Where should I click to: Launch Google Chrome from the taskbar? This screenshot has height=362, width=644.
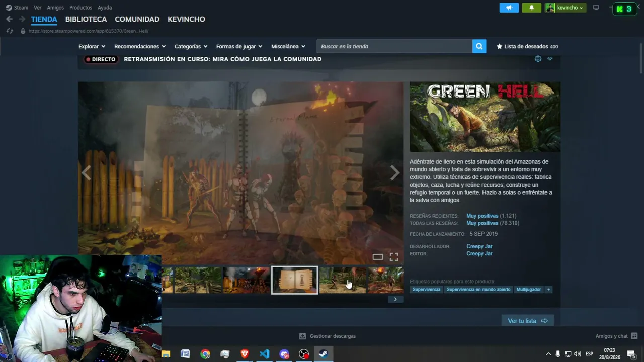205,354
